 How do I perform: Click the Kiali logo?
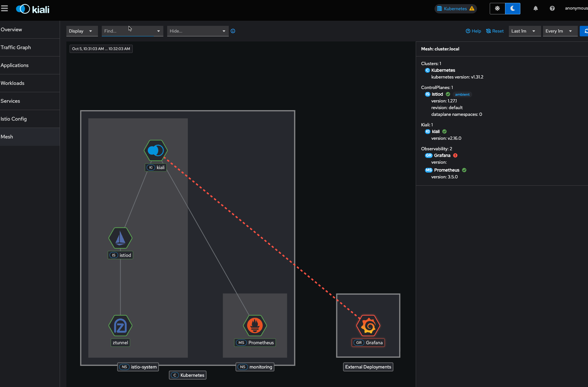33,9
